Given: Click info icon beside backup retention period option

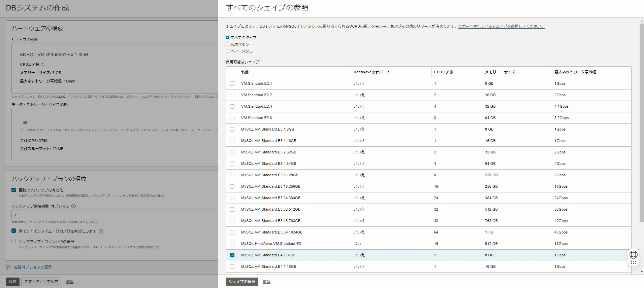Looking at the screenshot, I should pyautogui.click(x=73, y=206).
